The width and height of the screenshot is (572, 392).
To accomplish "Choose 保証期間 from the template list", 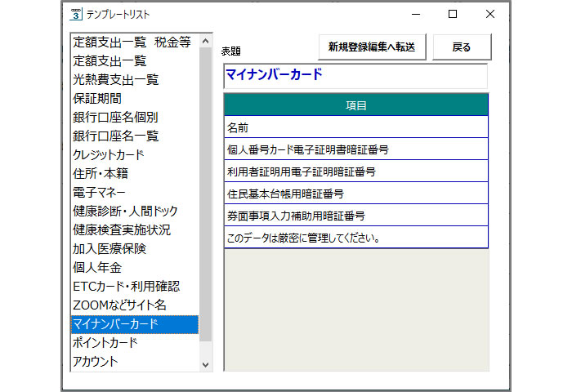I will click(135, 99).
